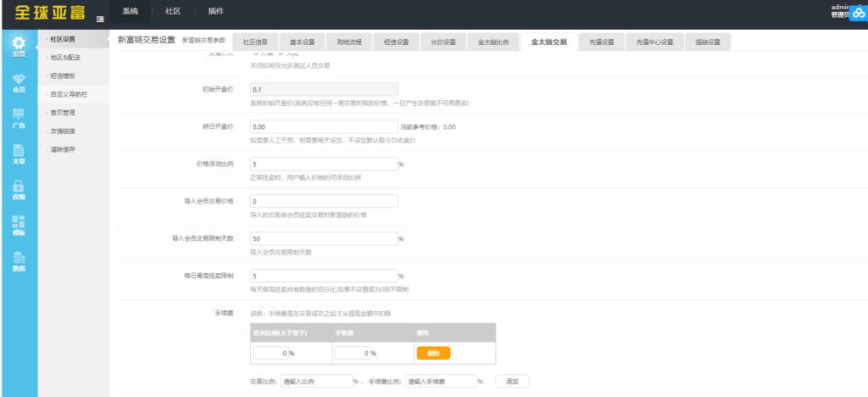Click the blue cloud icon in the top right
The width and height of the screenshot is (868, 397).
coord(859,15)
